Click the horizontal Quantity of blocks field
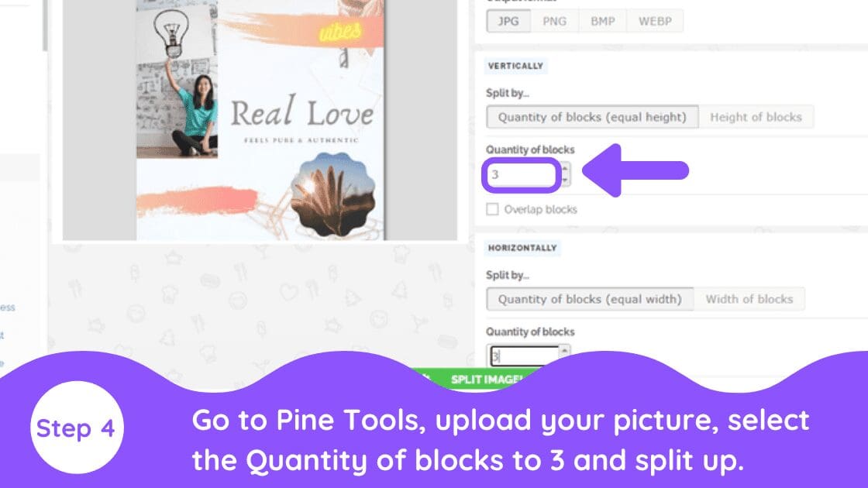The image size is (868, 488). [x=524, y=356]
